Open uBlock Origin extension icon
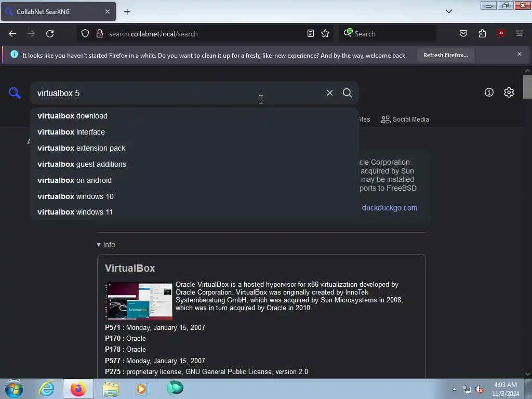 click(x=501, y=33)
